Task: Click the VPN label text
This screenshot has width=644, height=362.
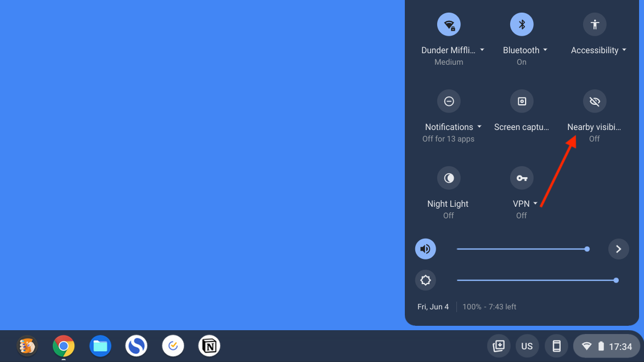Action: (x=521, y=204)
